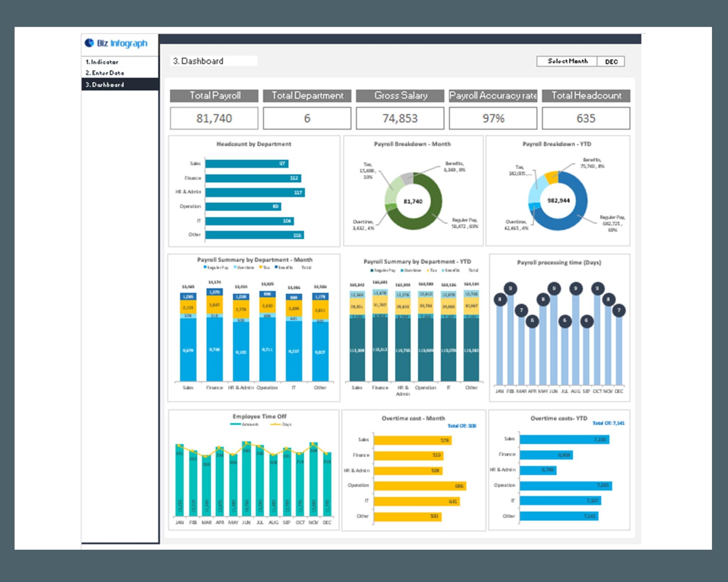
Task: Select HR & Admin bar in Headcount chart
Action: pyautogui.click(x=255, y=192)
